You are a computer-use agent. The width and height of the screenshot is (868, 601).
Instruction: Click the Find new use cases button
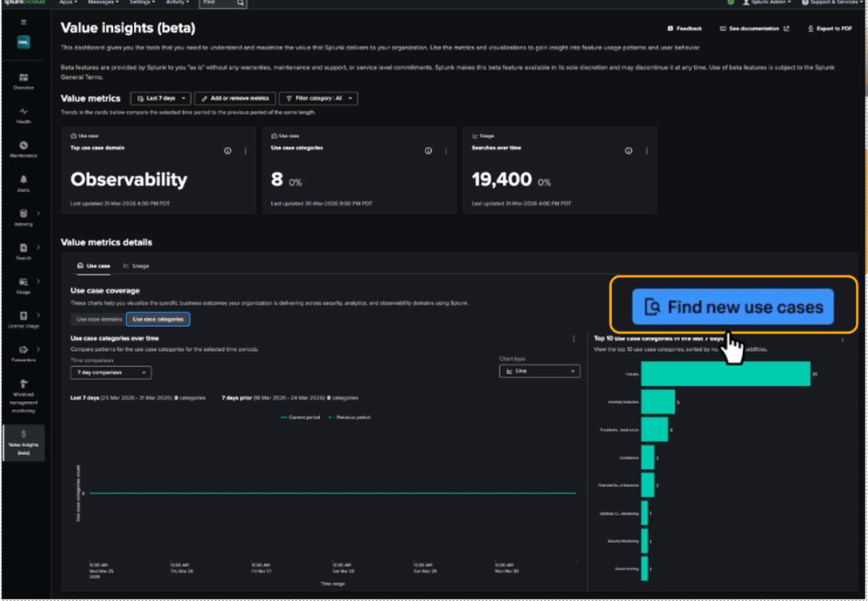(x=733, y=307)
